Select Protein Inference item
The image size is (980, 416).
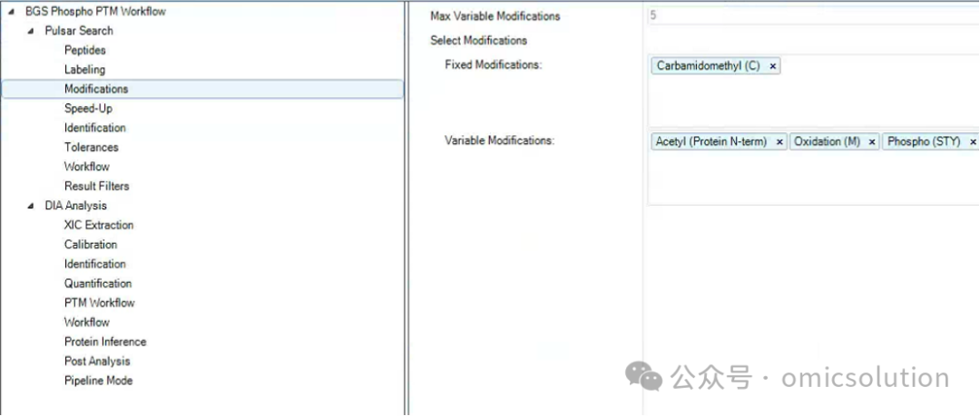click(x=105, y=342)
